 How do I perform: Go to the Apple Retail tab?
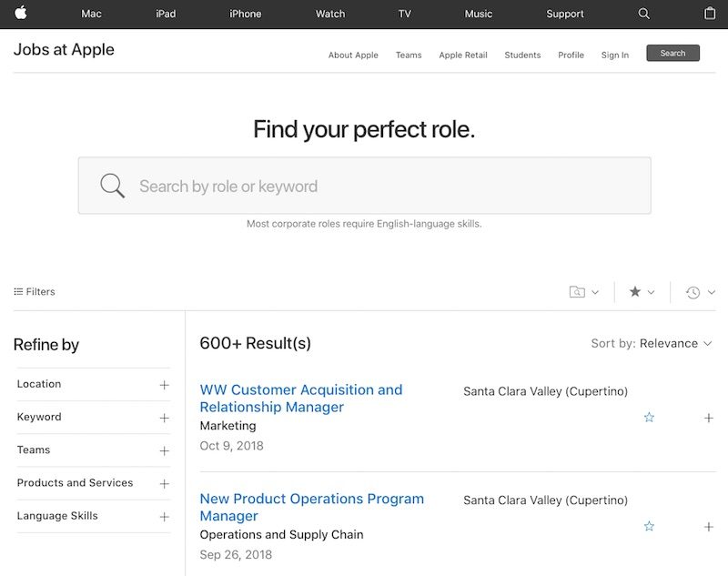tap(463, 55)
